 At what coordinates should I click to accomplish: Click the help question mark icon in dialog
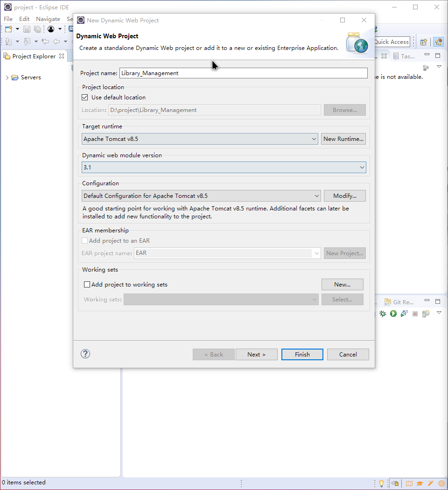[x=85, y=354]
